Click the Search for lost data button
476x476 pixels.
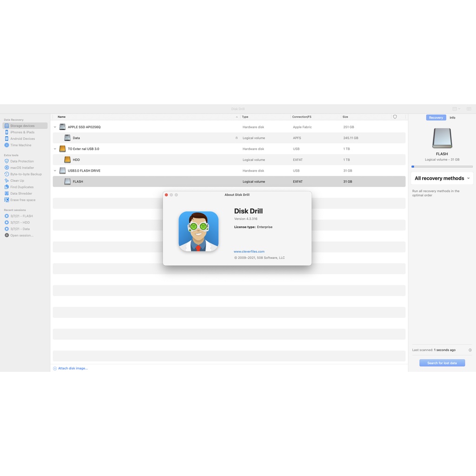click(442, 363)
